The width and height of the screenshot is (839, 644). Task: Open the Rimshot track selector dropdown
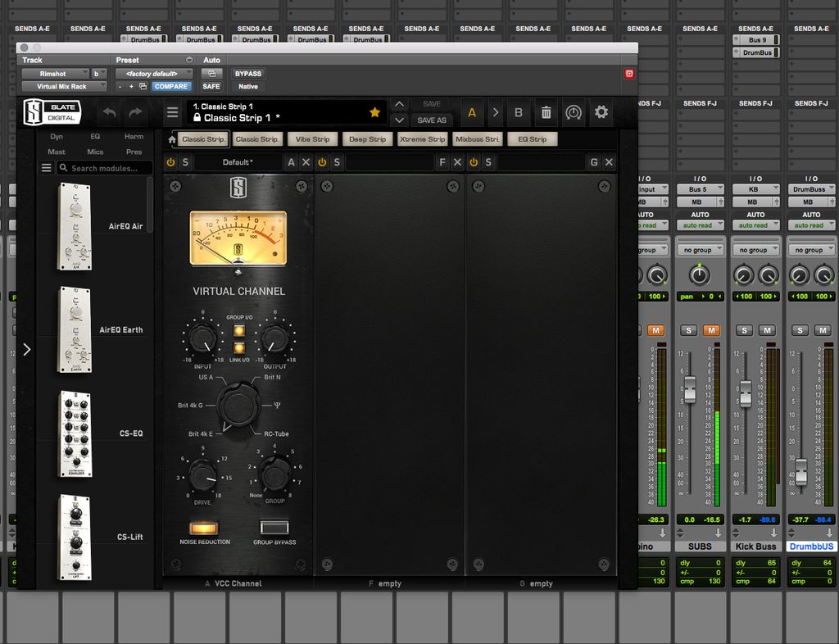click(56, 74)
